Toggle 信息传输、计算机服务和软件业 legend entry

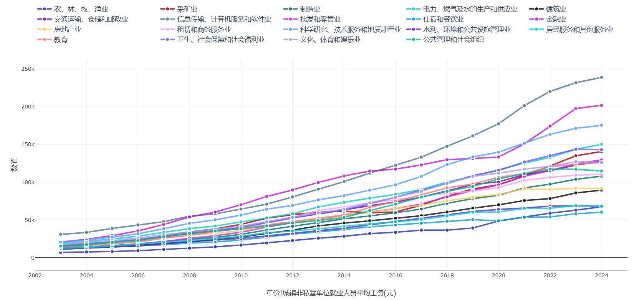coord(216,19)
